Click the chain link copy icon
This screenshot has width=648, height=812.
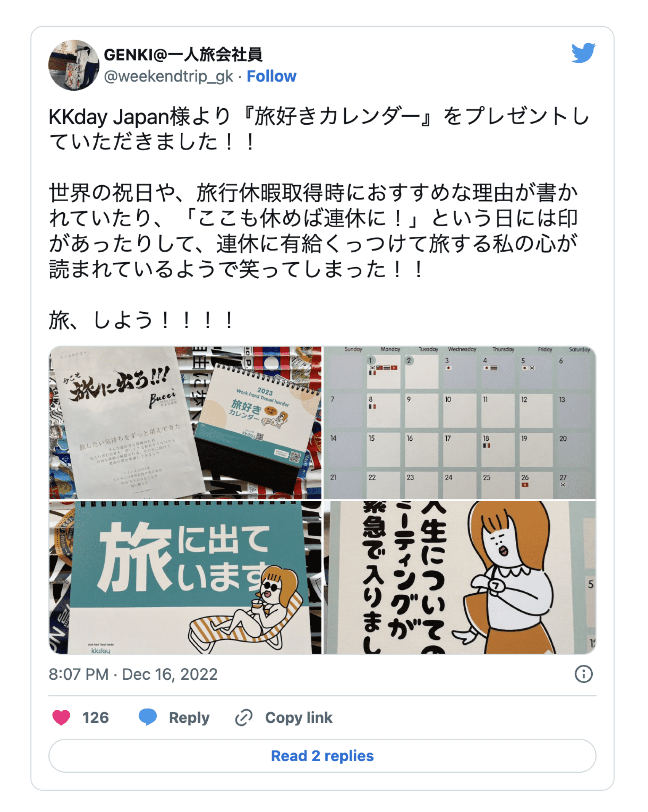(x=244, y=717)
